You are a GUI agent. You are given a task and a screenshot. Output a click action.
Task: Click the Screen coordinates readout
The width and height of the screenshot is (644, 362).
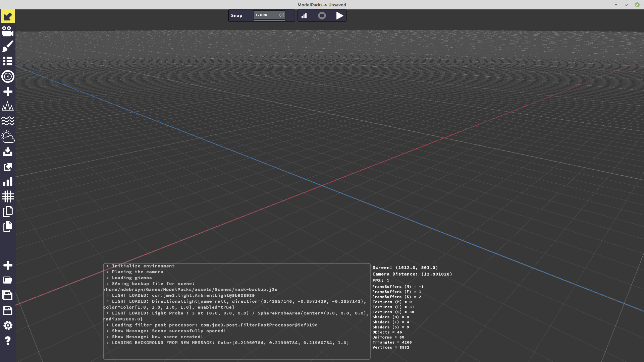click(405, 267)
